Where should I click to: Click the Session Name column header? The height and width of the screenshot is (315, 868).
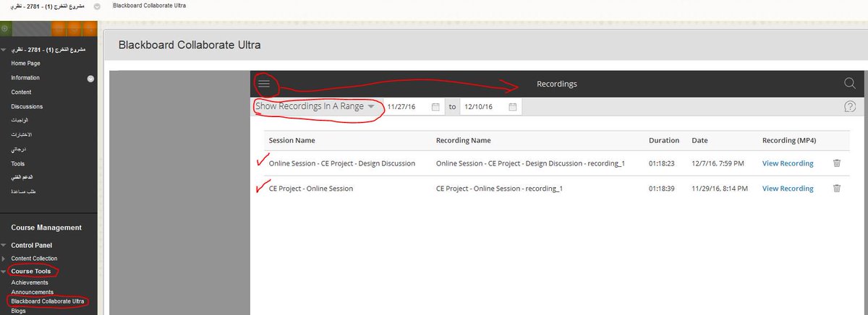click(x=292, y=140)
